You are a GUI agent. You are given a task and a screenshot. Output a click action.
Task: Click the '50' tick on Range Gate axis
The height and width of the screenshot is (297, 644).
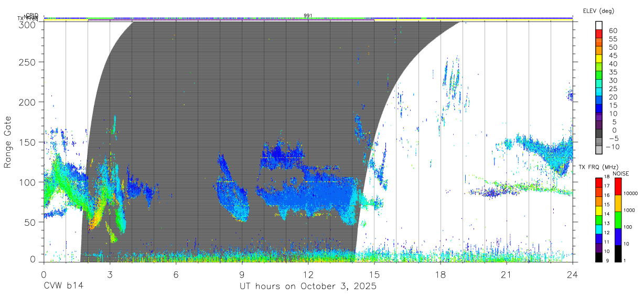[30, 222]
